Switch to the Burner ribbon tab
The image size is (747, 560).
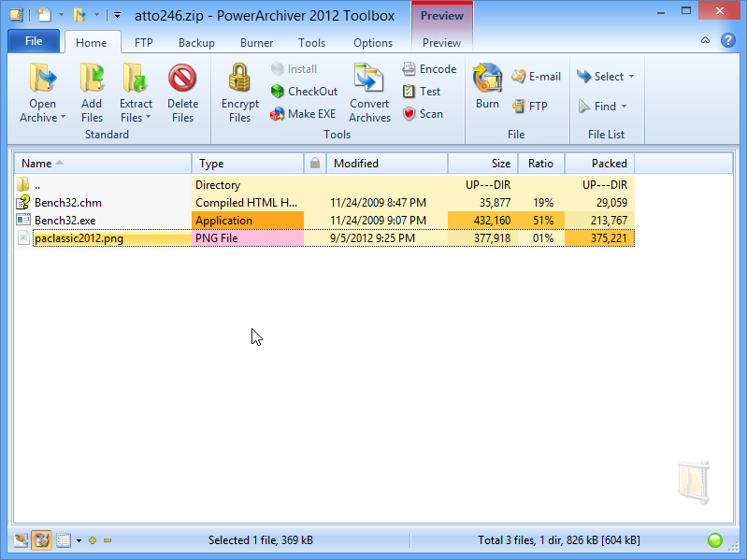pos(256,42)
